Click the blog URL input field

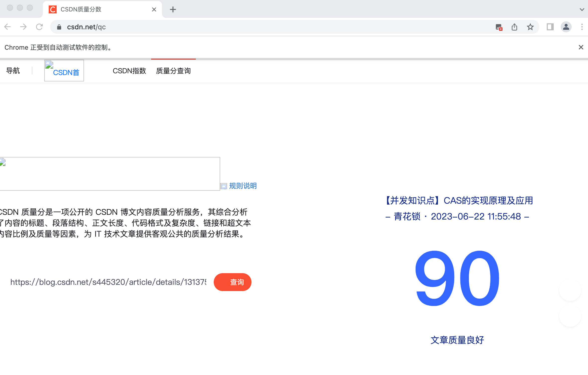[x=108, y=282]
